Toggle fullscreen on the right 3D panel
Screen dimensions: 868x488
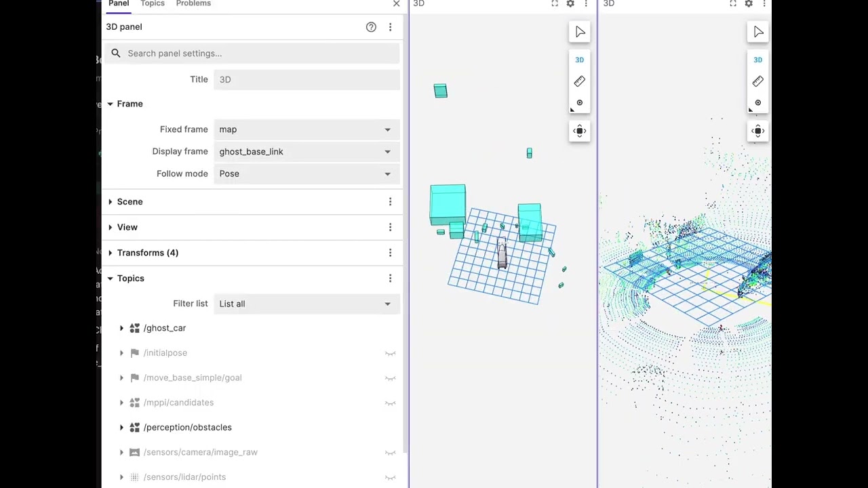pyautogui.click(x=733, y=4)
